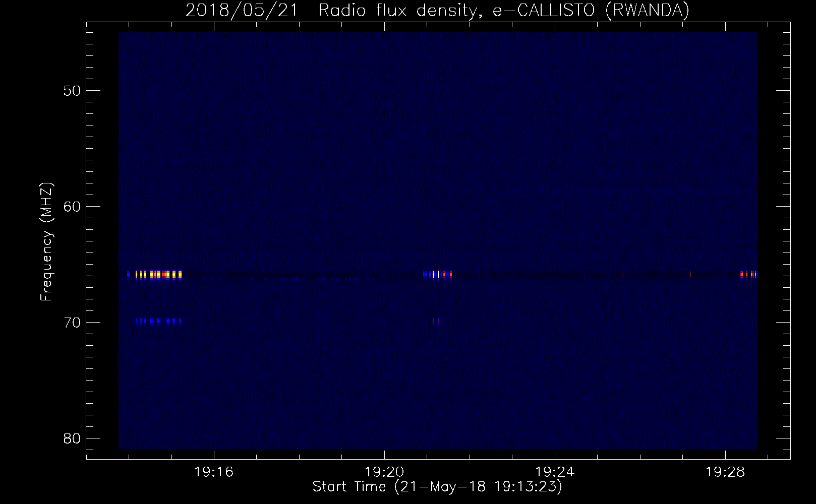816x504 pixels.
Task: Click the 19:24 time tick label
Action: (x=555, y=472)
